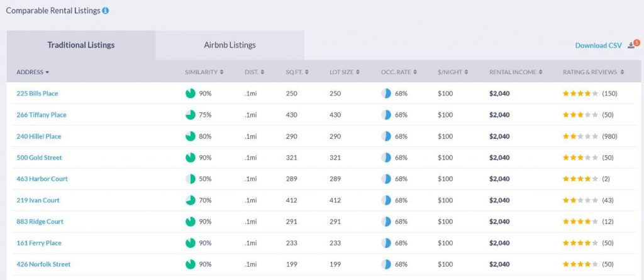Click star rating of 883 Ridge Court
Screen dimensions: 644x280
point(580,222)
